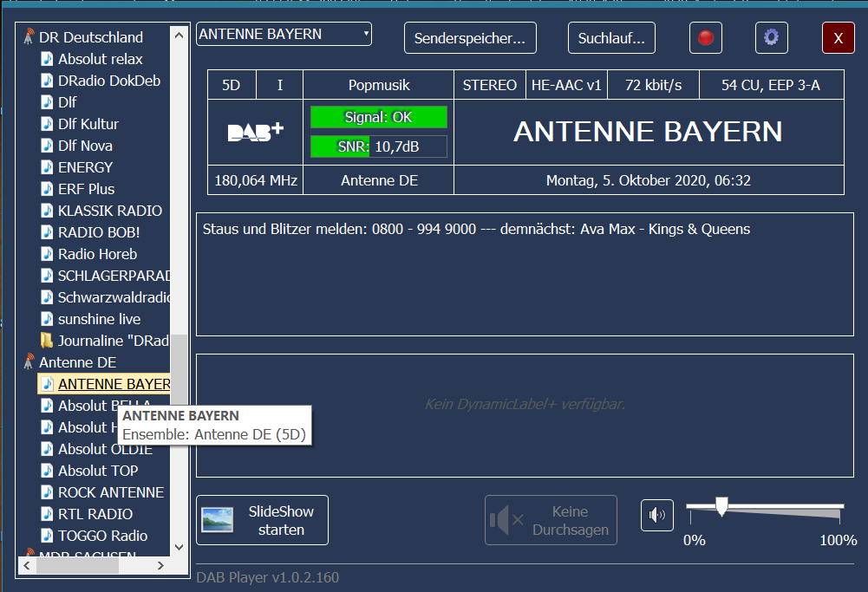Select KLASSIK RADIO station
This screenshot has height=592, width=868.
[x=109, y=211]
